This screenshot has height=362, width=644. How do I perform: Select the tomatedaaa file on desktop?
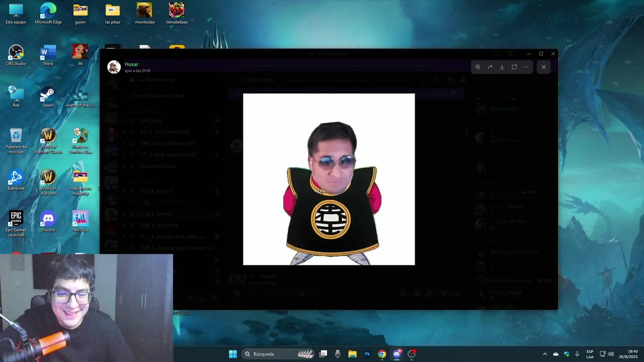[x=177, y=14]
